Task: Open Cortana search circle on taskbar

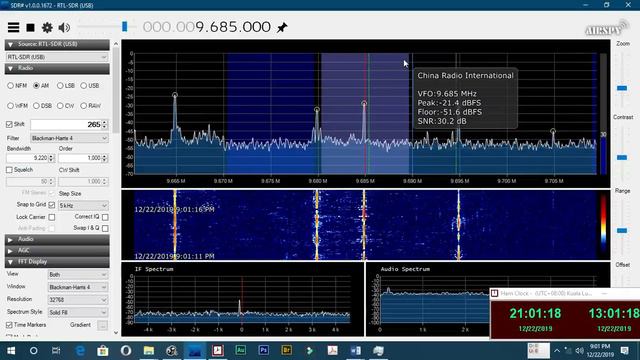Action: pyautogui.click(x=33, y=351)
